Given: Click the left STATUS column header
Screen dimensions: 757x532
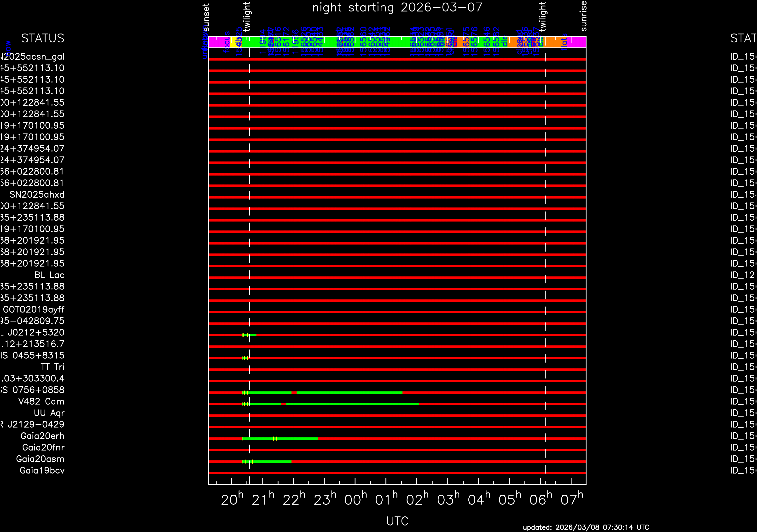Looking at the screenshot, I should pos(42,39).
